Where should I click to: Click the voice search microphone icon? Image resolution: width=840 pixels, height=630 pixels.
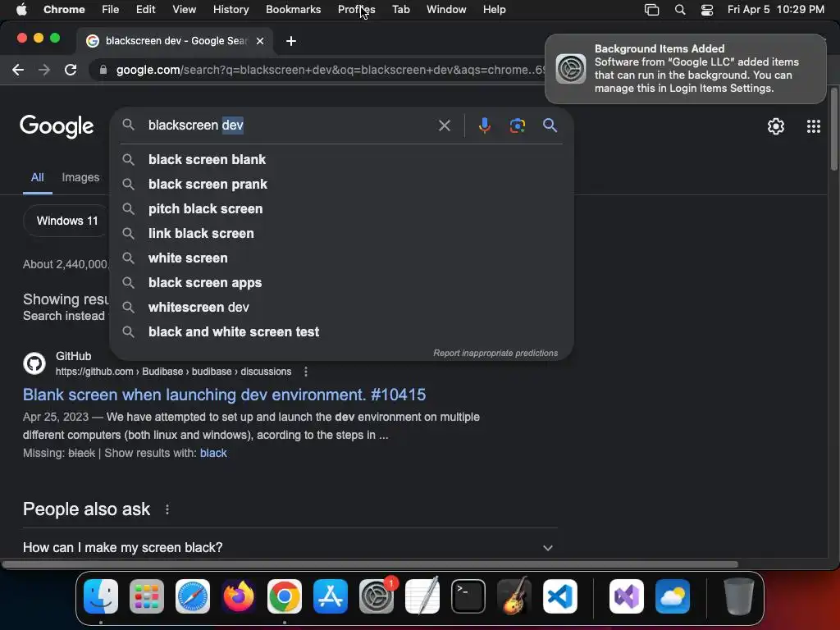click(484, 126)
